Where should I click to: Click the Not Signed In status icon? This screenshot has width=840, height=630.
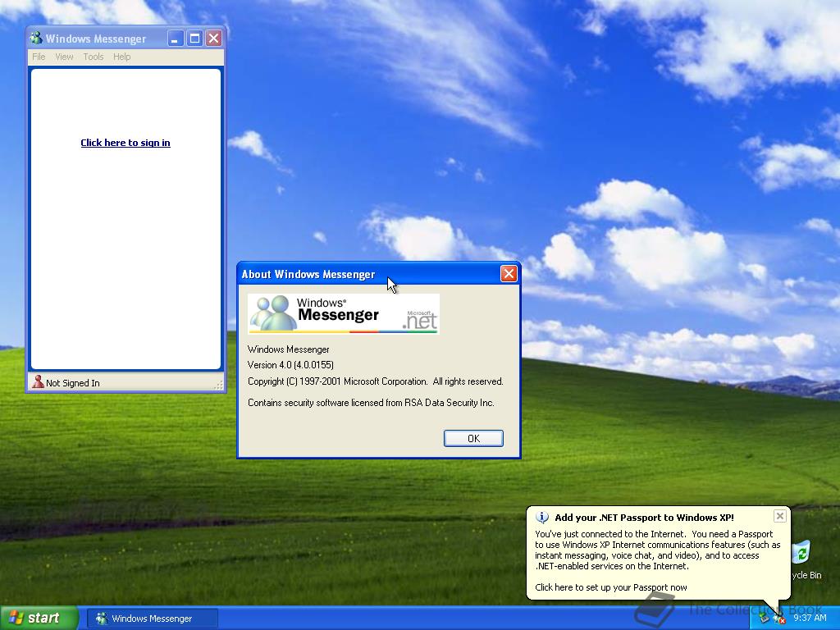(38, 382)
